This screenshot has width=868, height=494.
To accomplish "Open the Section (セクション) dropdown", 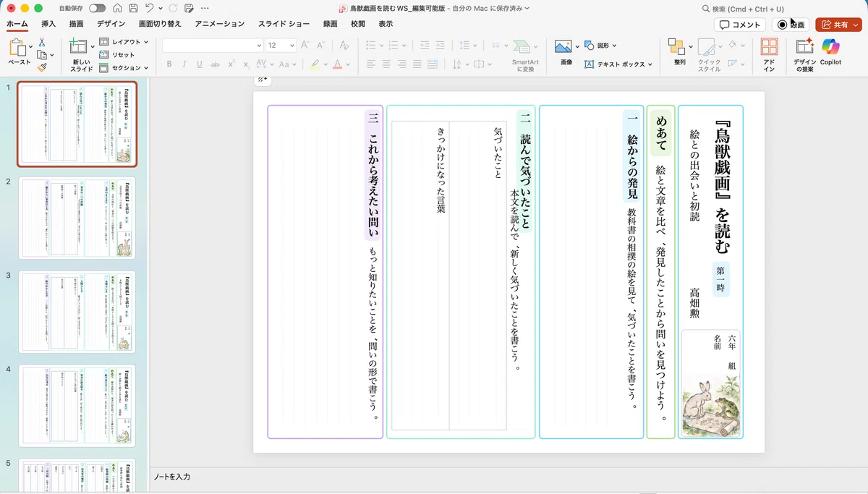I will pos(124,67).
